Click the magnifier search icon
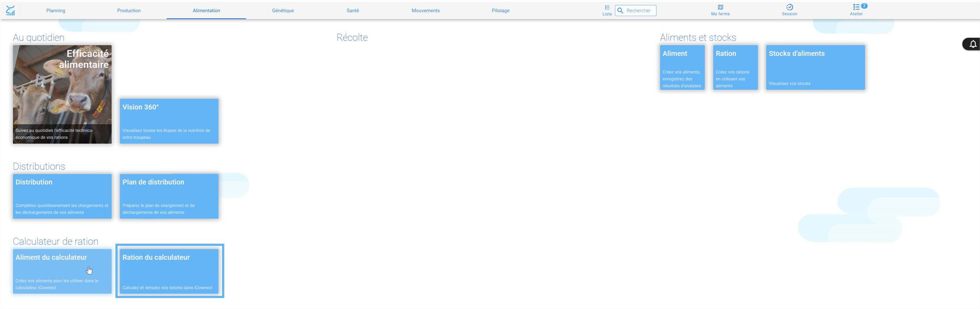This screenshot has height=309, width=980. [620, 11]
